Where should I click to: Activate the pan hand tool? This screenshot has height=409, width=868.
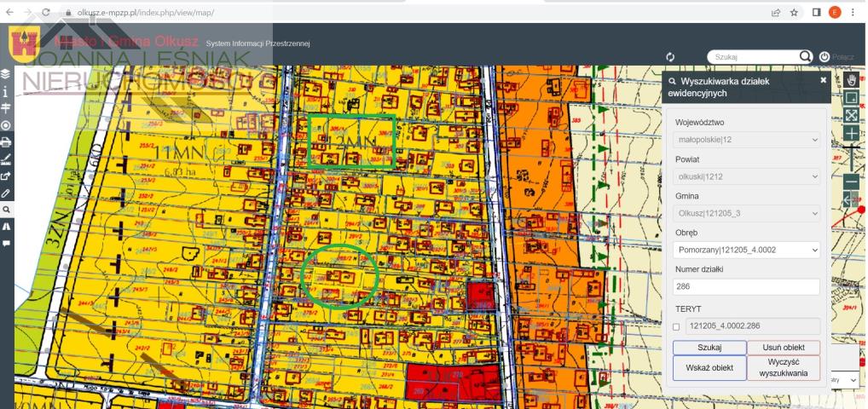click(850, 78)
